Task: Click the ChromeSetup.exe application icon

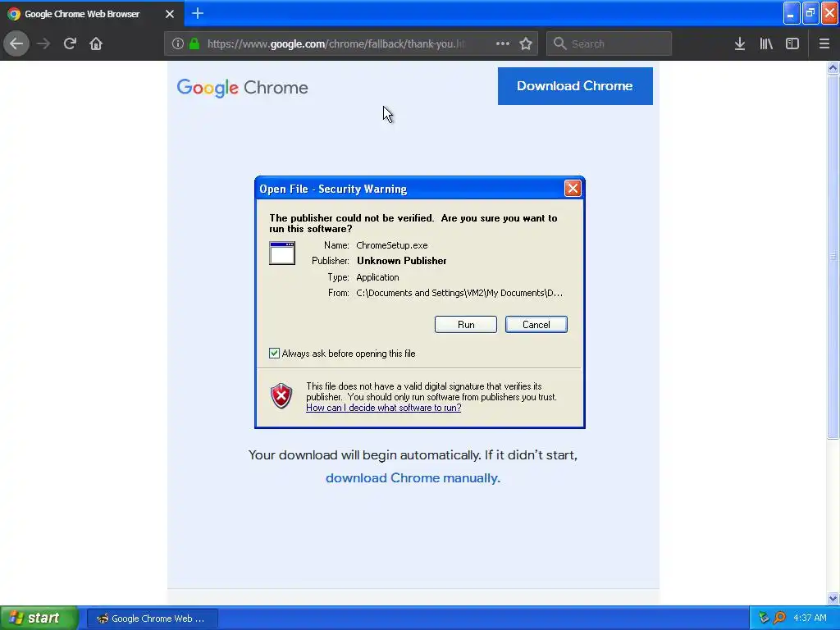Action: tap(282, 253)
